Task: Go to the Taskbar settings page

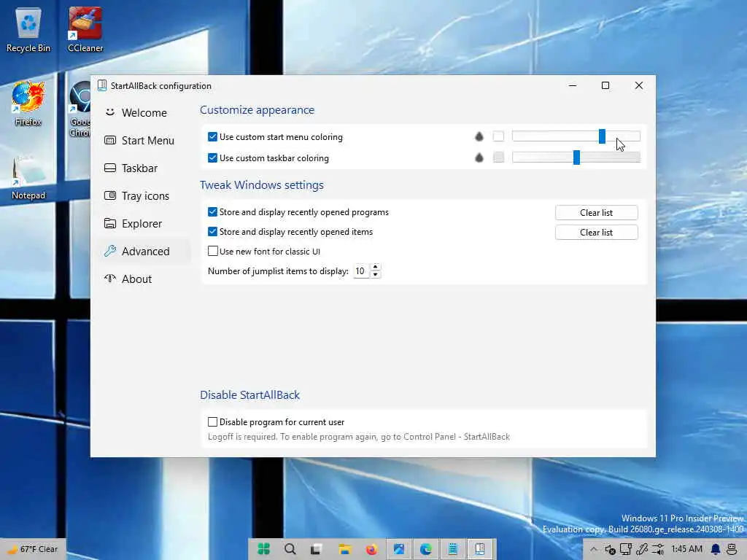Action: coord(144,168)
